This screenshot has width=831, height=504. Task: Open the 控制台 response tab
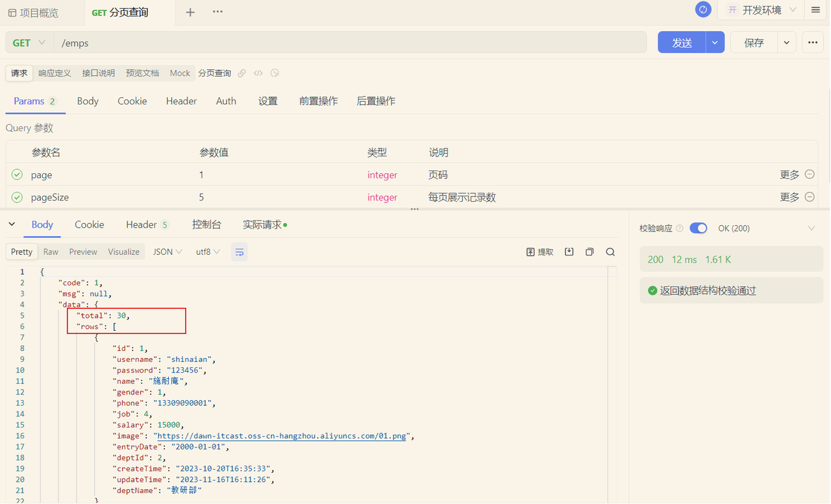click(x=206, y=224)
